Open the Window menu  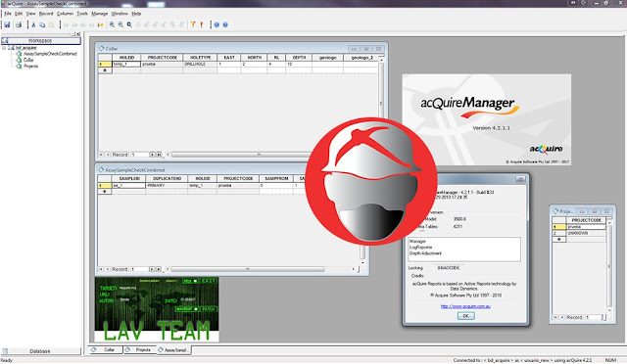[x=120, y=14]
